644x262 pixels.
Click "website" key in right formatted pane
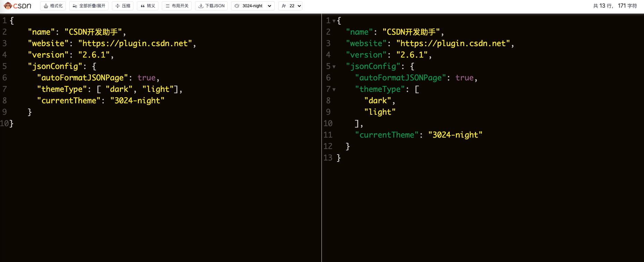coord(366,43)
